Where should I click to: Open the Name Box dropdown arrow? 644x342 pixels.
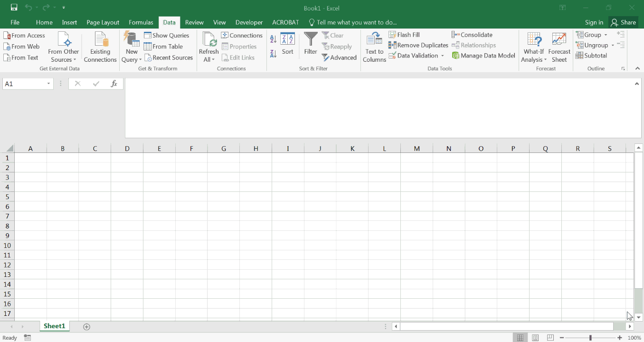pyautogui.click(x=48, y=84)
